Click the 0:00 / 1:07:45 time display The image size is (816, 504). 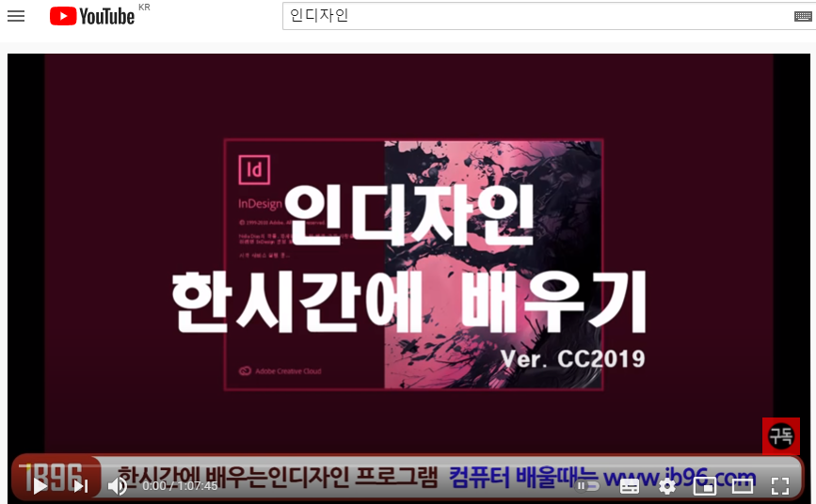tap(180, 486)
